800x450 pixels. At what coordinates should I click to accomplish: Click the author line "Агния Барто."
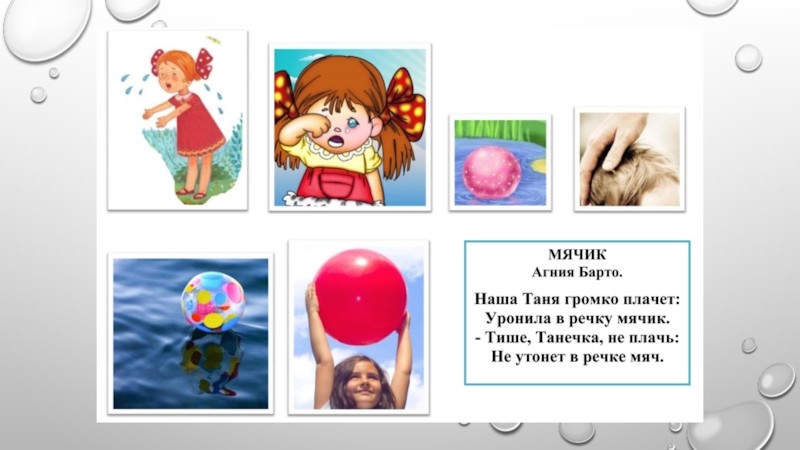tap(577, 272)
